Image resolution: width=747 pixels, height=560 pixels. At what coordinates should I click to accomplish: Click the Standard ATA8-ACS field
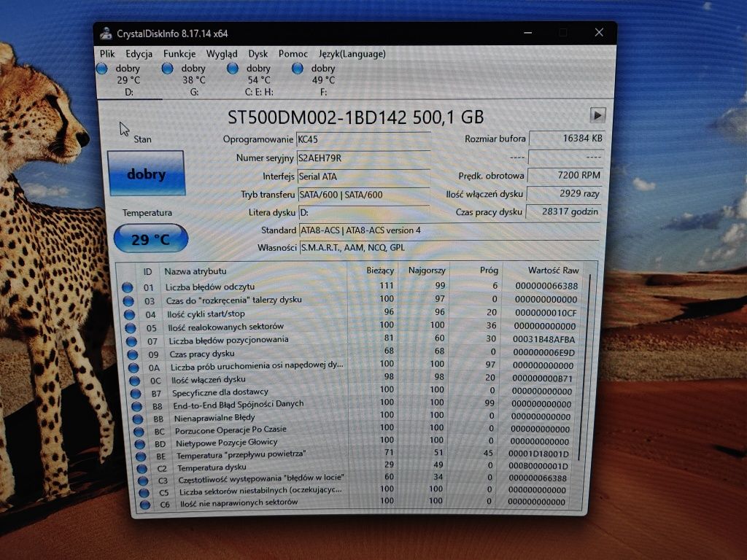coord(449,230)
